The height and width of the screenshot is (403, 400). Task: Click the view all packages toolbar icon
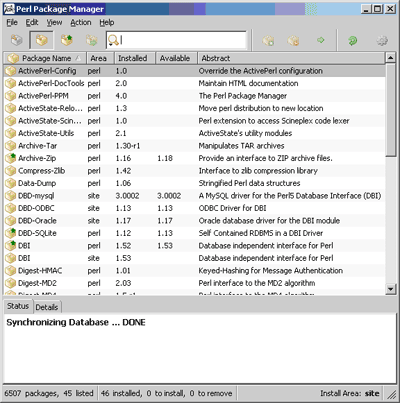point(17,40)
